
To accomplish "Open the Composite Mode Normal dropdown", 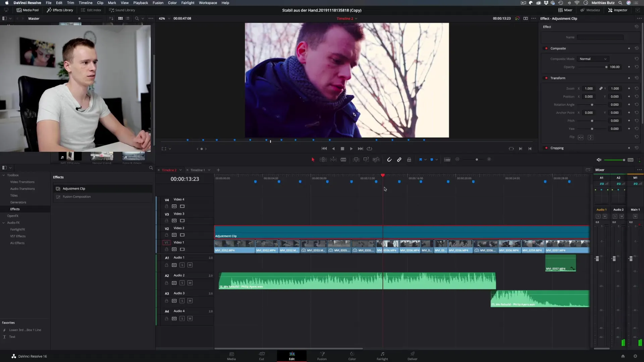I will pyautogui.click(x=593, y=59).
